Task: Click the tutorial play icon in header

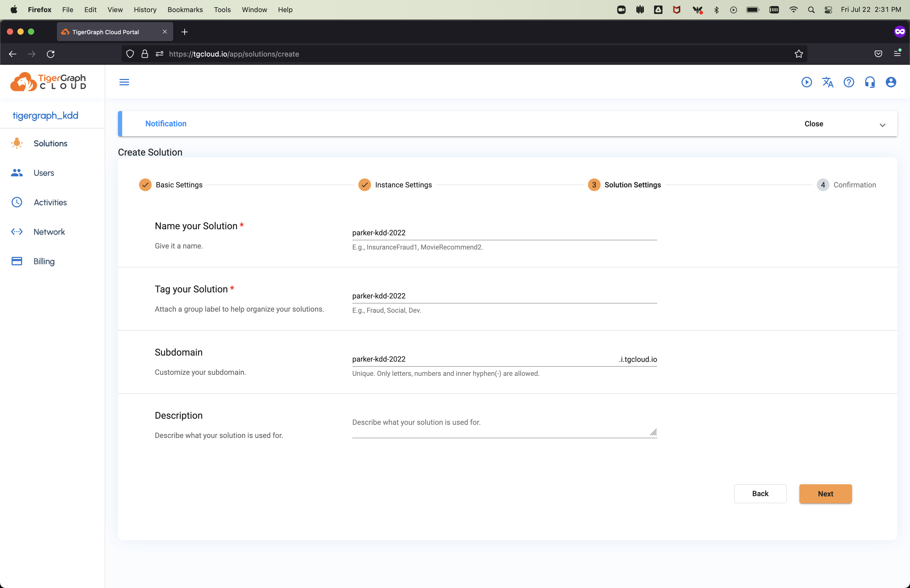Action: pos(807,82)
